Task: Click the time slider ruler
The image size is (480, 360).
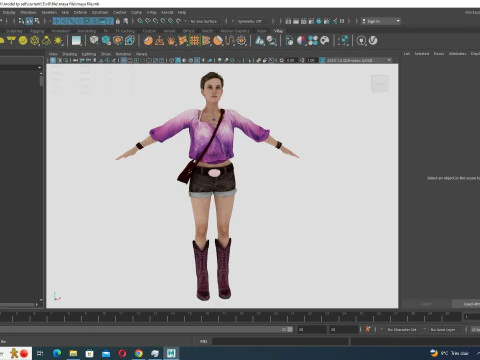Action: click(x=230, y=316)
